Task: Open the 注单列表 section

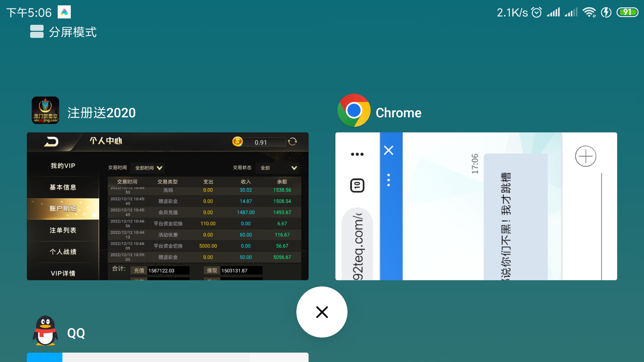Action: [x=63, y=230]
